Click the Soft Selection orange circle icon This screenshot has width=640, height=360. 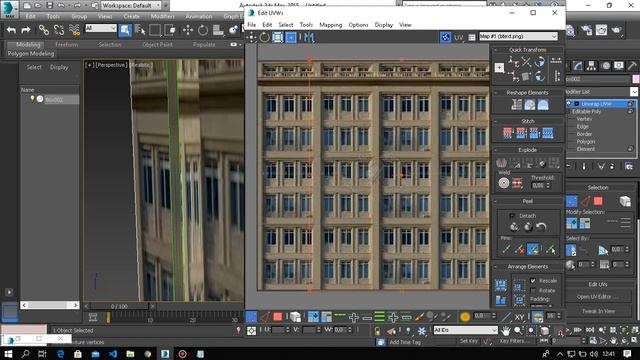coord(465,317)
